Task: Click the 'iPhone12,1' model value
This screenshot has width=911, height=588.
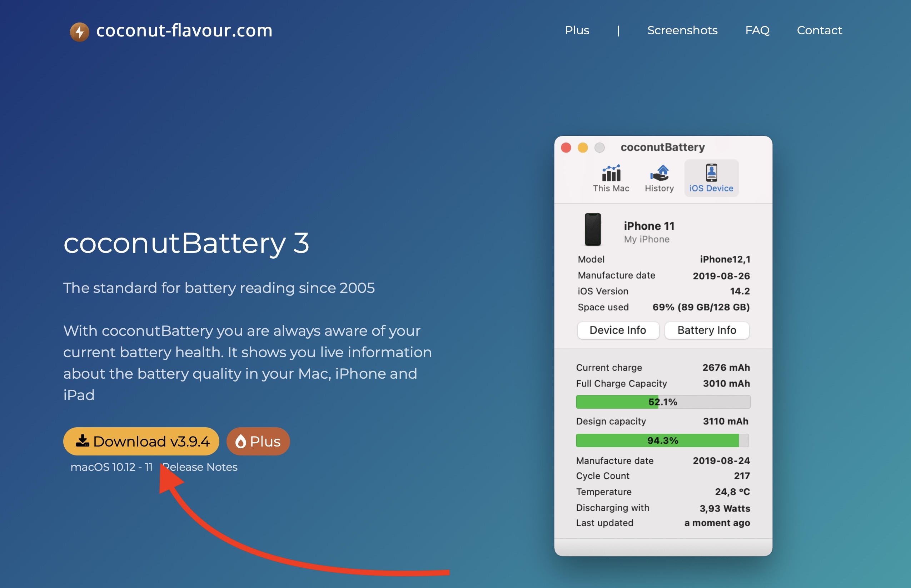Action: click(x=725, y=260)
